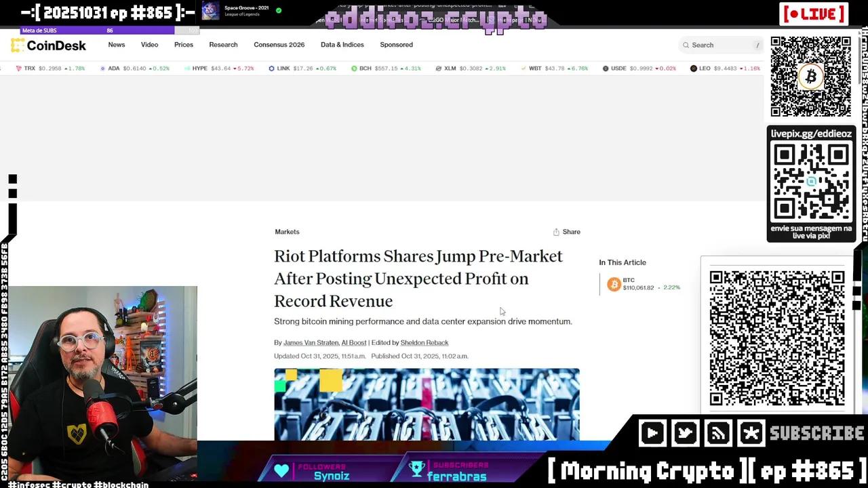This screenshot has height=488, width=868.
Task: Click the Bitcoin QR code
Action: [x=811, y=77]
